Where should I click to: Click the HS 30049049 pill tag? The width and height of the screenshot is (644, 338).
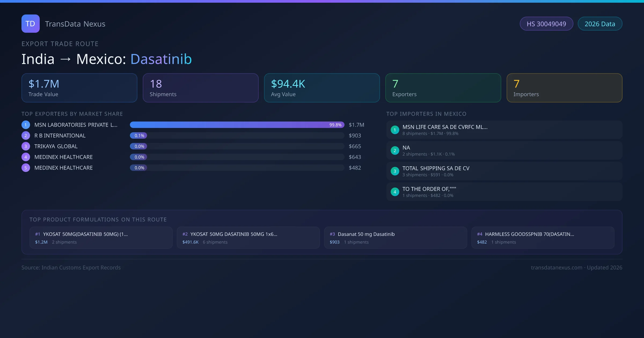point(546,24)
